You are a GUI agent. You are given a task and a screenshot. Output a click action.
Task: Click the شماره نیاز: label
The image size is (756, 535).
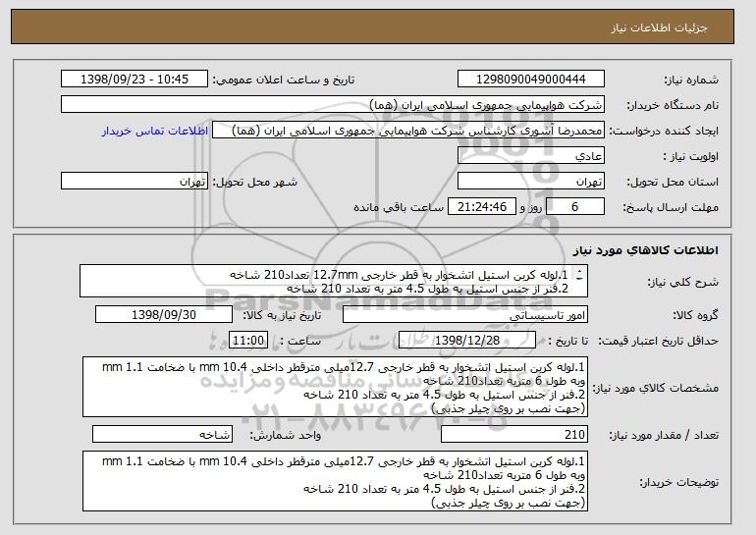pos(691,80)
